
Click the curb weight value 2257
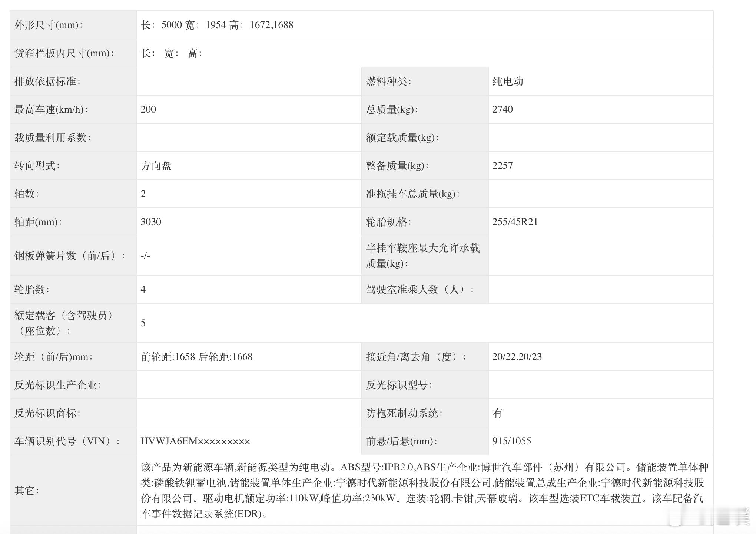pos(503,166)
